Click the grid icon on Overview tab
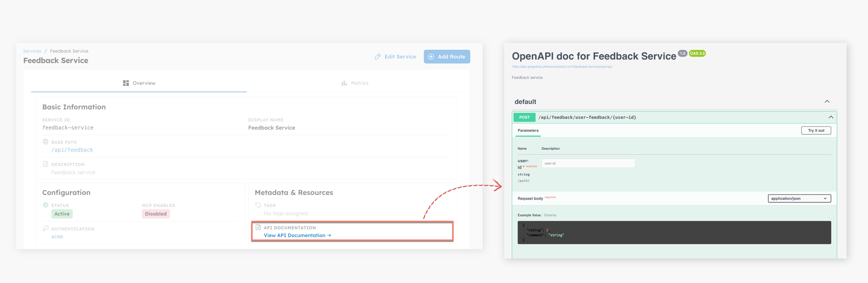This screenshot has width=868, height=283. point(126,83)
